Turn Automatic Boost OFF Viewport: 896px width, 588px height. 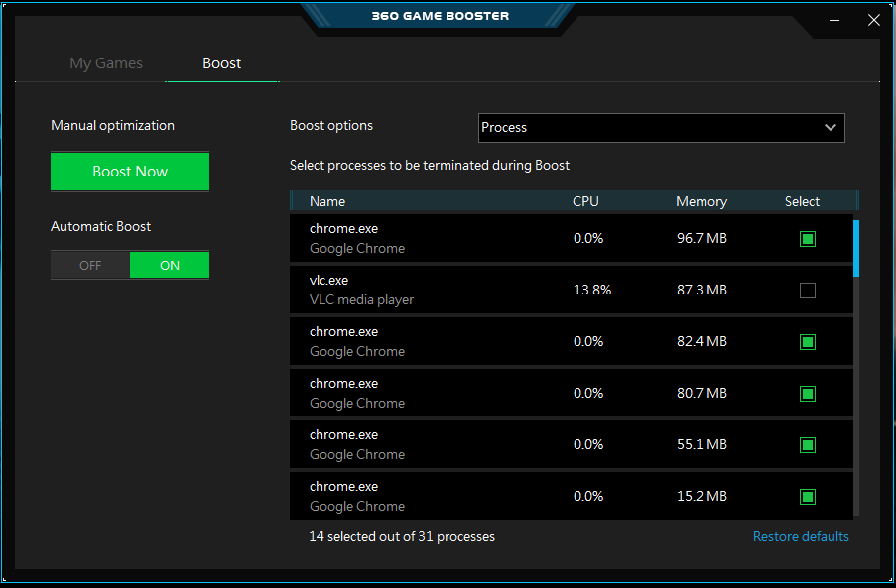point(90,265)
